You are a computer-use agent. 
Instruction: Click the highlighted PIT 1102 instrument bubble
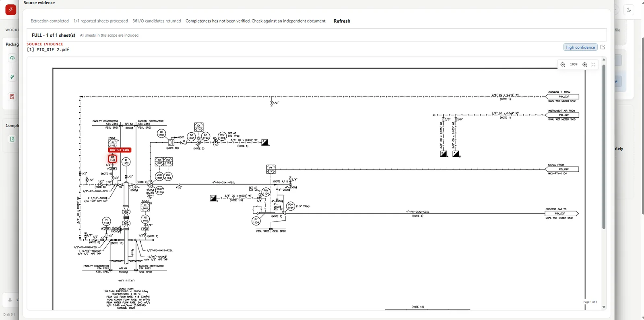(x=112, y=159)
